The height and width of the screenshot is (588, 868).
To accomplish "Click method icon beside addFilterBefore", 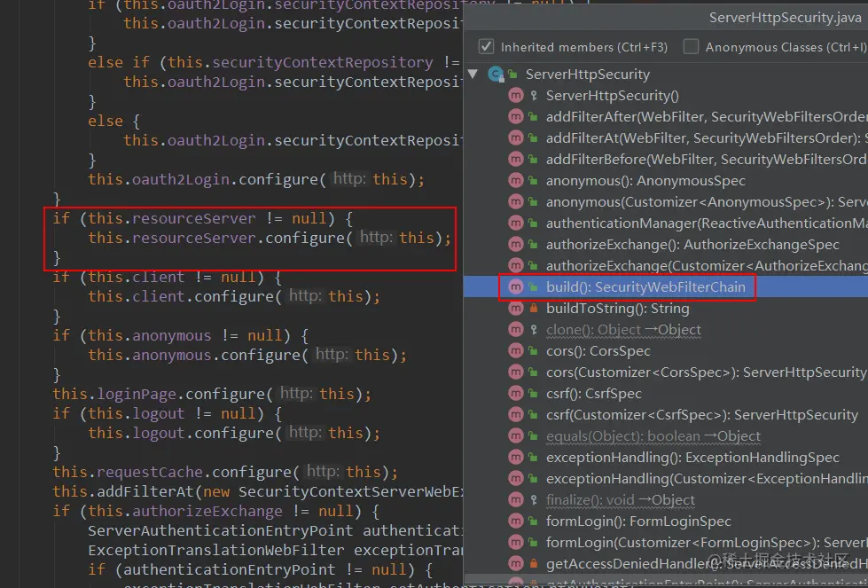I will tap(516, 160).
